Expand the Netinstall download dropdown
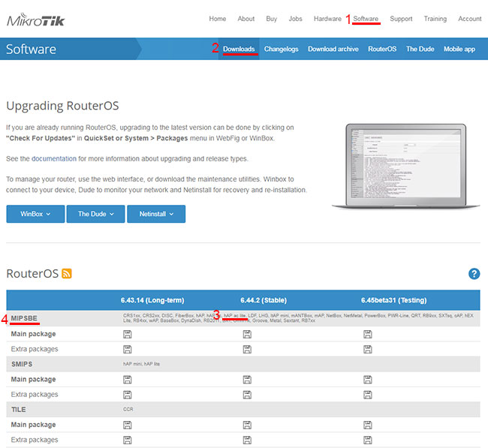 click(156, 214)
